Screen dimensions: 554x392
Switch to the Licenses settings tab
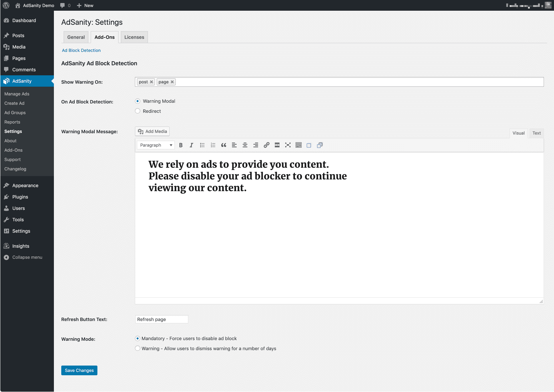point(134,37)
